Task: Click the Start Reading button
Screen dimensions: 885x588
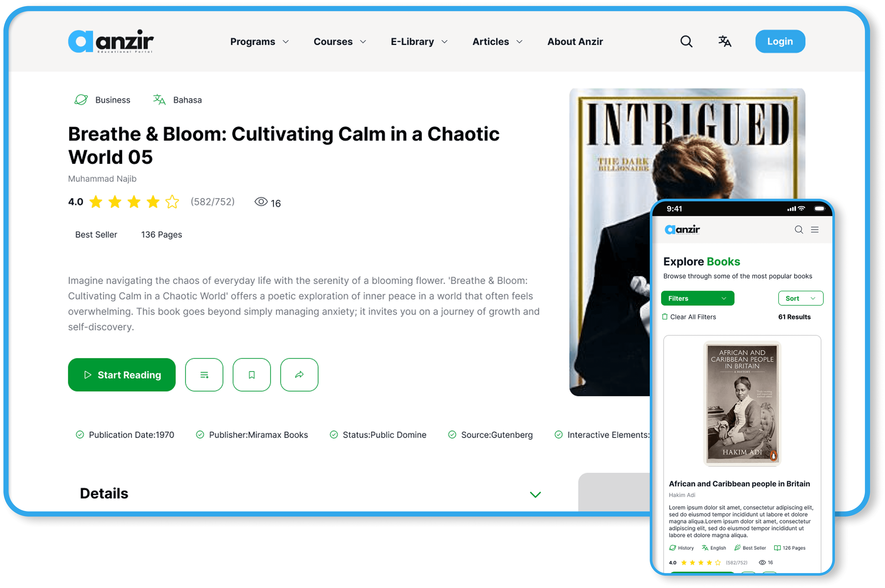Action: (x=122, y=375)
